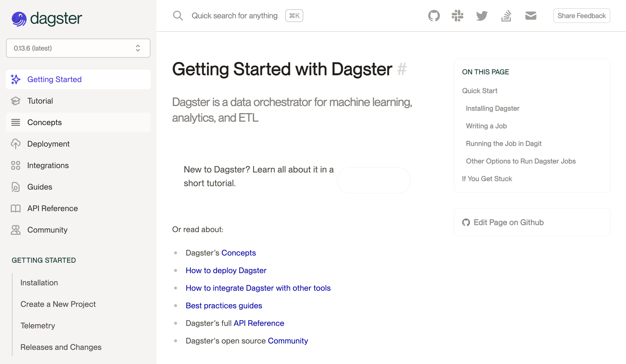
Task: Click the ⌘K shortcut badge
Action: (x=294, y=16)
